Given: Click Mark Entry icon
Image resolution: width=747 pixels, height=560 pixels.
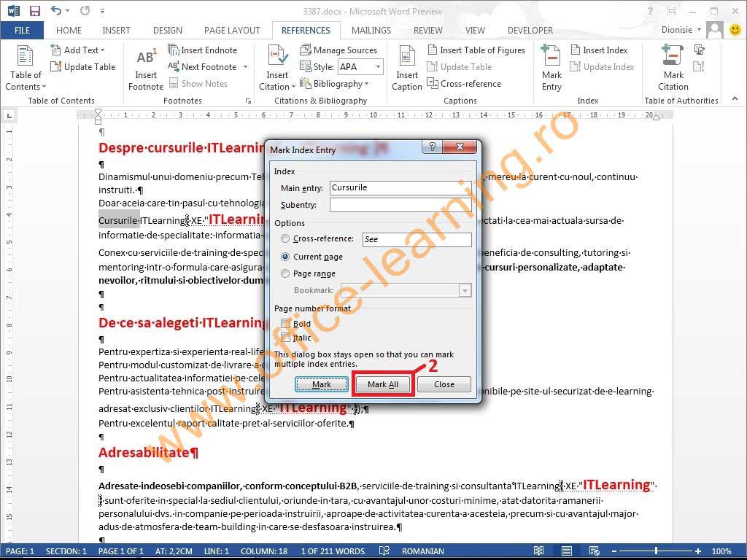Looking at the screenshot, I should 551,68.
